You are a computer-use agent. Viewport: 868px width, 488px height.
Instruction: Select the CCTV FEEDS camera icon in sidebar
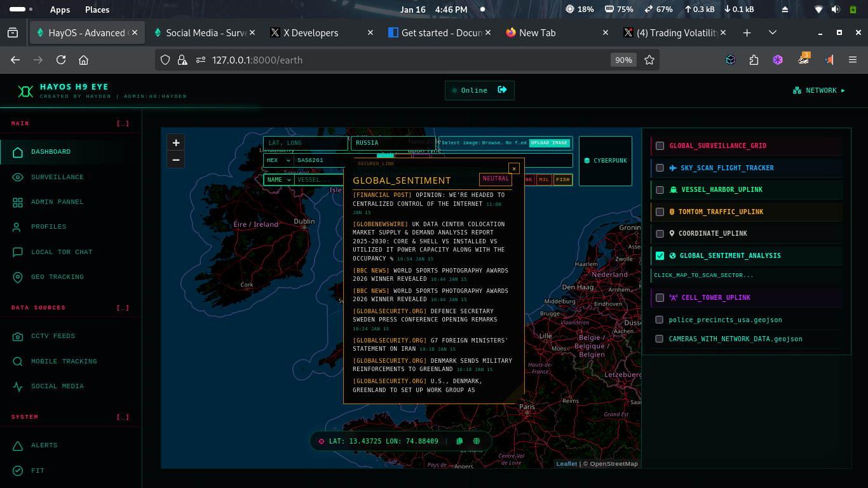(19, 335)
